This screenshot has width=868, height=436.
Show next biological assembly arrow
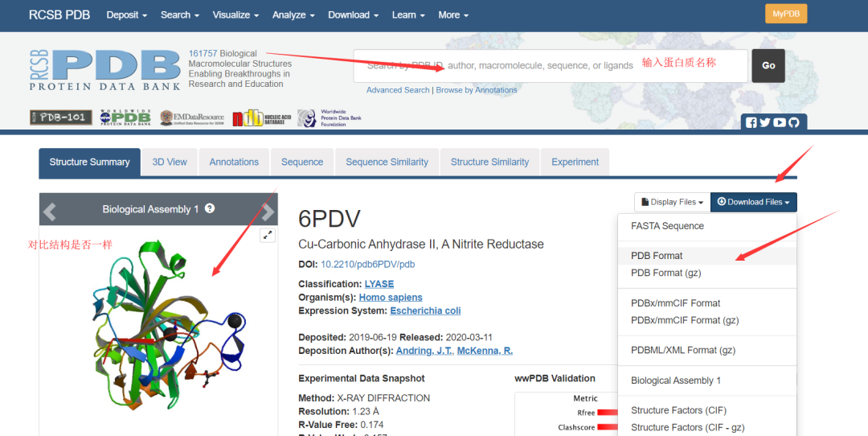click(268, 212)
